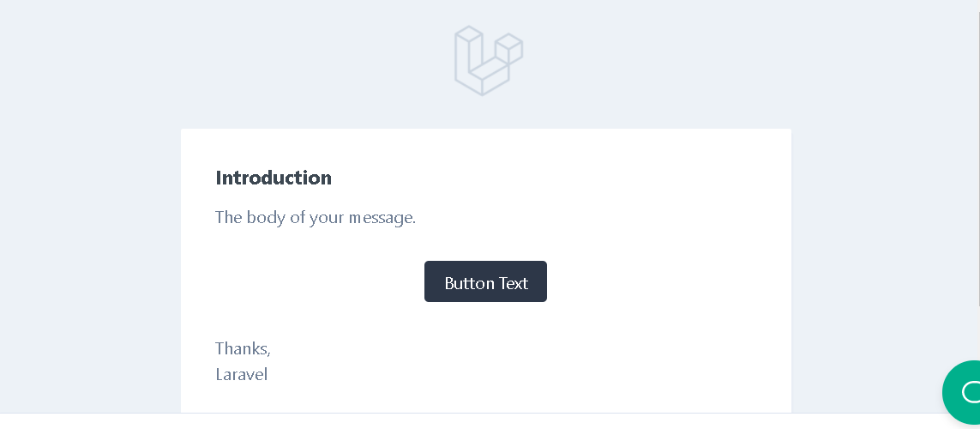Click the Laravel logo at the top
The image size is (980, 429).
point(488,60)
